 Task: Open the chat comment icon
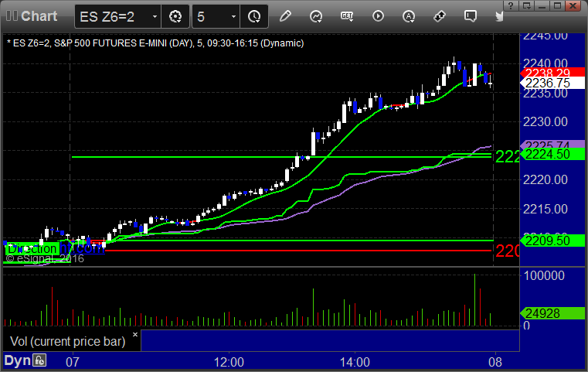pyautogui.click(x=470, y=15)
